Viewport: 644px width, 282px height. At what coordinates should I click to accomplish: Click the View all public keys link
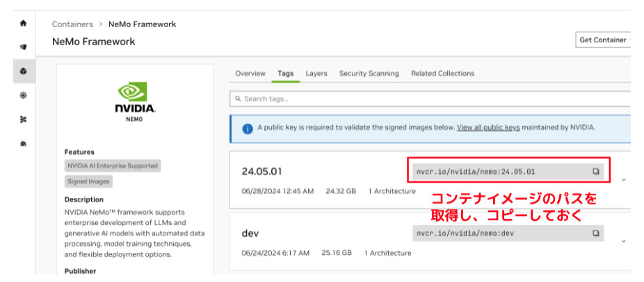pyautogui.click(x=488, y=128)
